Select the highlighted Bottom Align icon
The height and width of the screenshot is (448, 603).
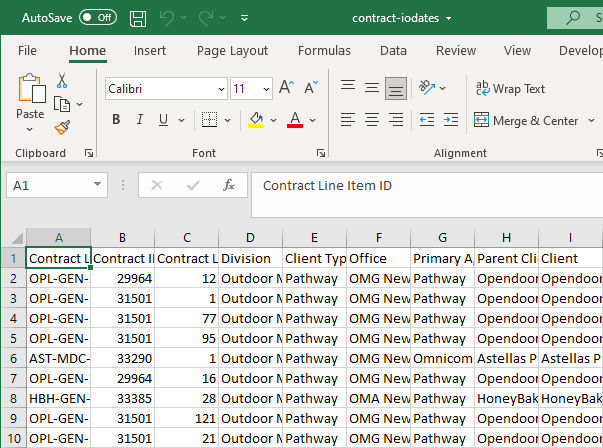[x=396, y=88]
